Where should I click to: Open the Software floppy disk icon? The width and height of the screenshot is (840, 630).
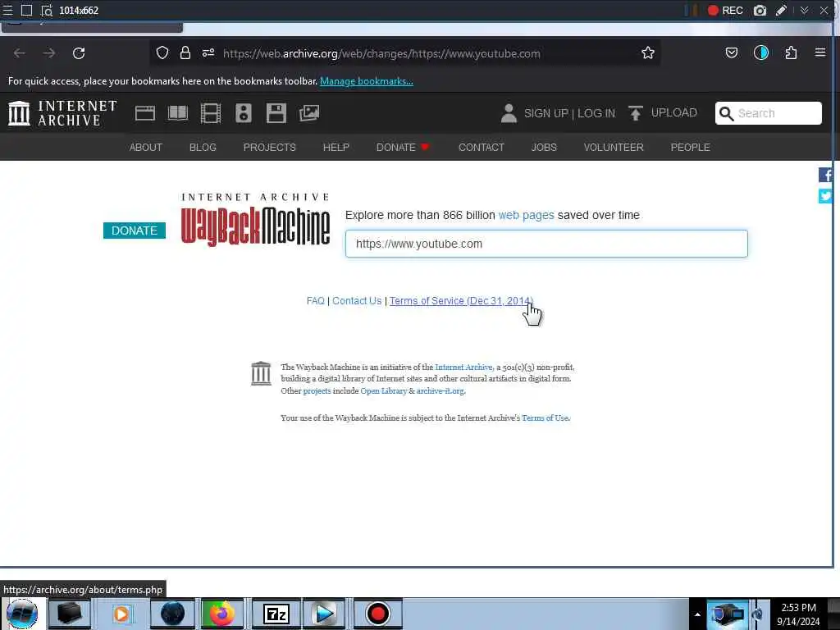[x=276, y=113]
